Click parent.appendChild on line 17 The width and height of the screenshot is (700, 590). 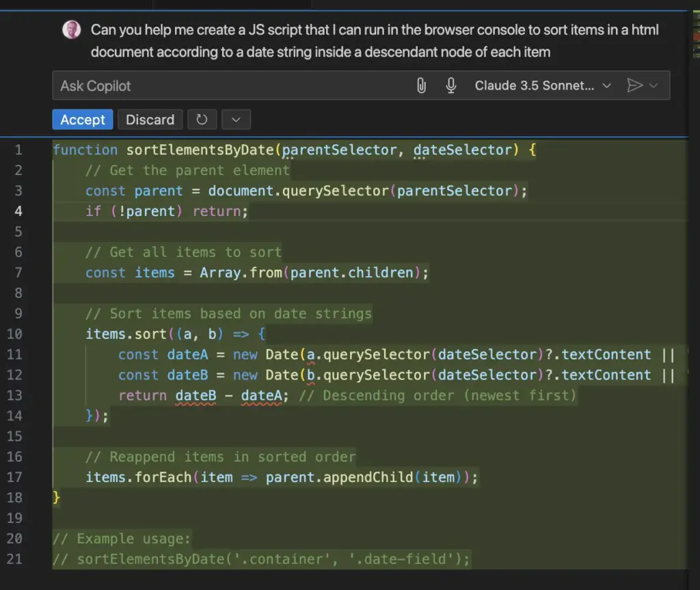[x=339, y=477]
